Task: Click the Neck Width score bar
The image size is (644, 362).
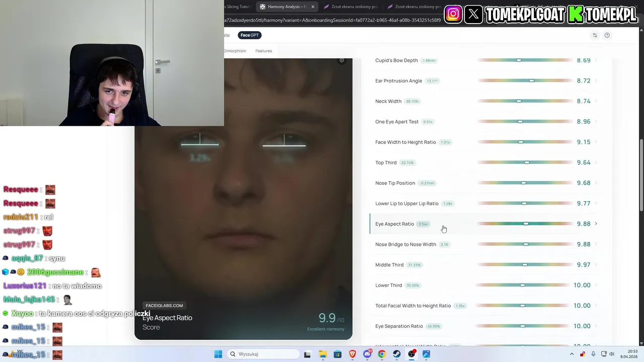Action: click(x=525, y=101)
